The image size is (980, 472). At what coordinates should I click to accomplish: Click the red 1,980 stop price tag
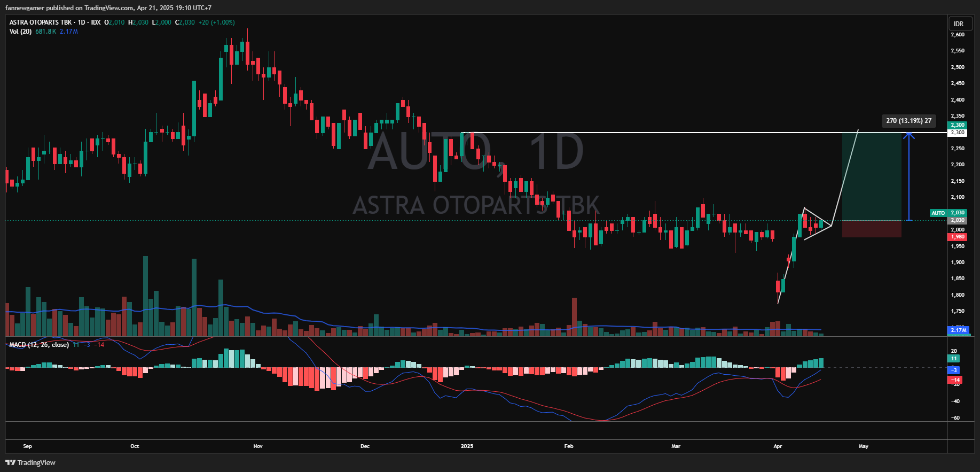click(x=957, y=237)
